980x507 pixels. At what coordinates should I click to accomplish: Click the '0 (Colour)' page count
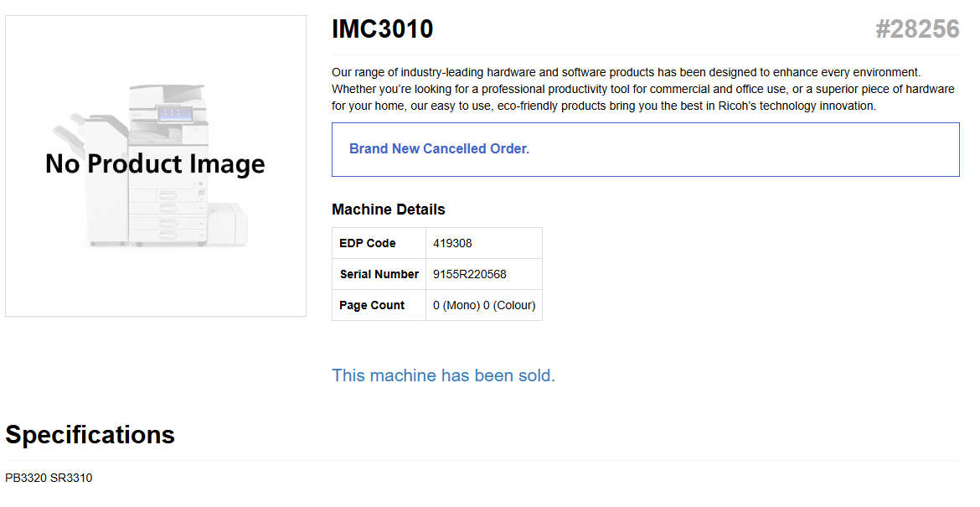(509, 305)
